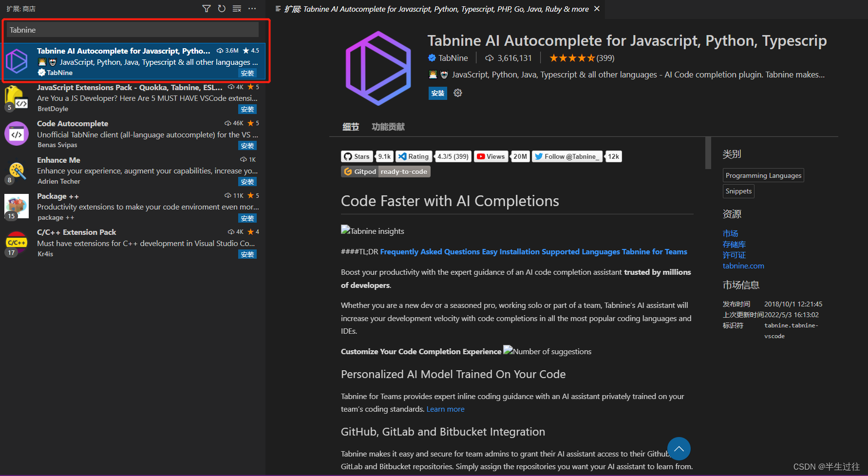This screenshot has width=868, height=476.
Task: Open the 市场 resource link
Action: point(730,233)
